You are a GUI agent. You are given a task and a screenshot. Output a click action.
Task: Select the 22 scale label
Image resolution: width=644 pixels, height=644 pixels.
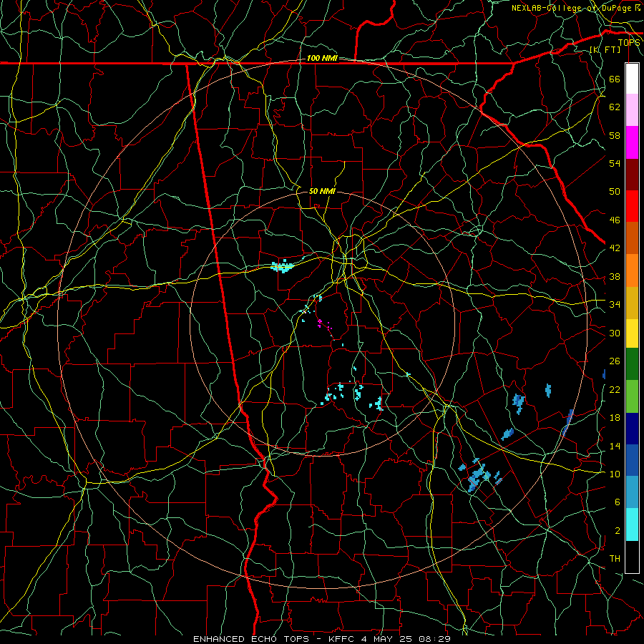pos(615,389)
